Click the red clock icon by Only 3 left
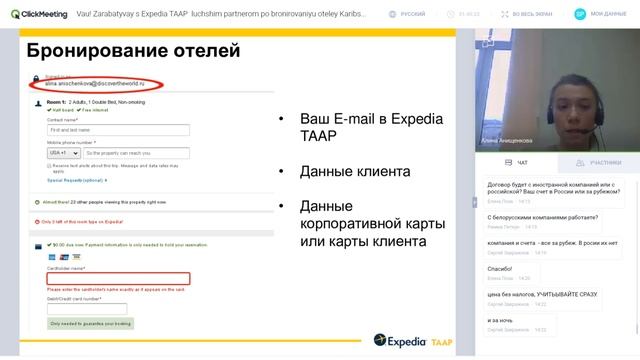640x360 pixels. tap(37, 222)
